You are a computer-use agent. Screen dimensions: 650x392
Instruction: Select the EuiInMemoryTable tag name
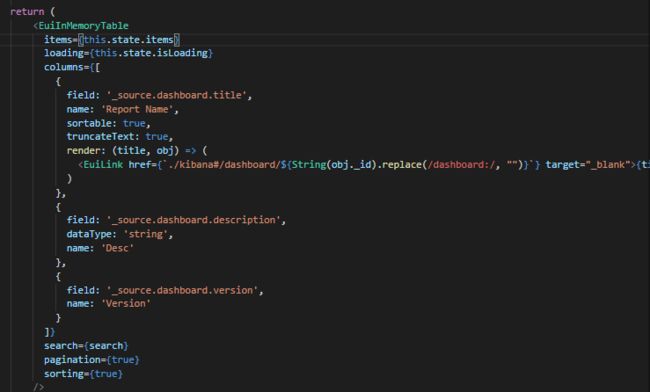click(83, 26)
